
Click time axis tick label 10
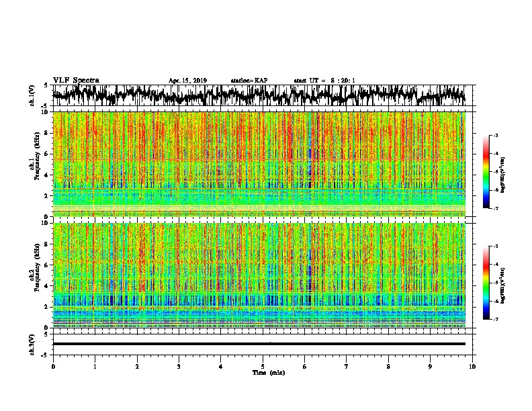pyautogui.click(x=472, y=367)
